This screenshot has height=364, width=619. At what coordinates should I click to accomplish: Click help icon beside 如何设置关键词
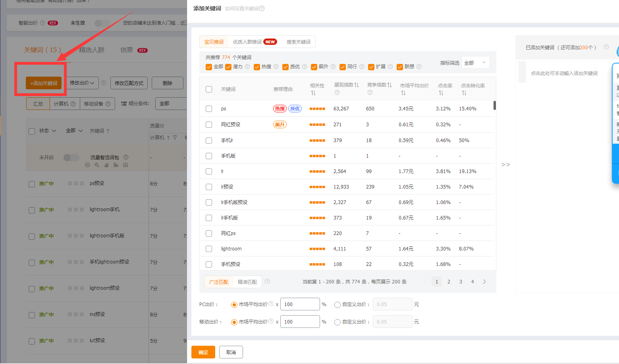pyautogui.click(x=262, y=8)
